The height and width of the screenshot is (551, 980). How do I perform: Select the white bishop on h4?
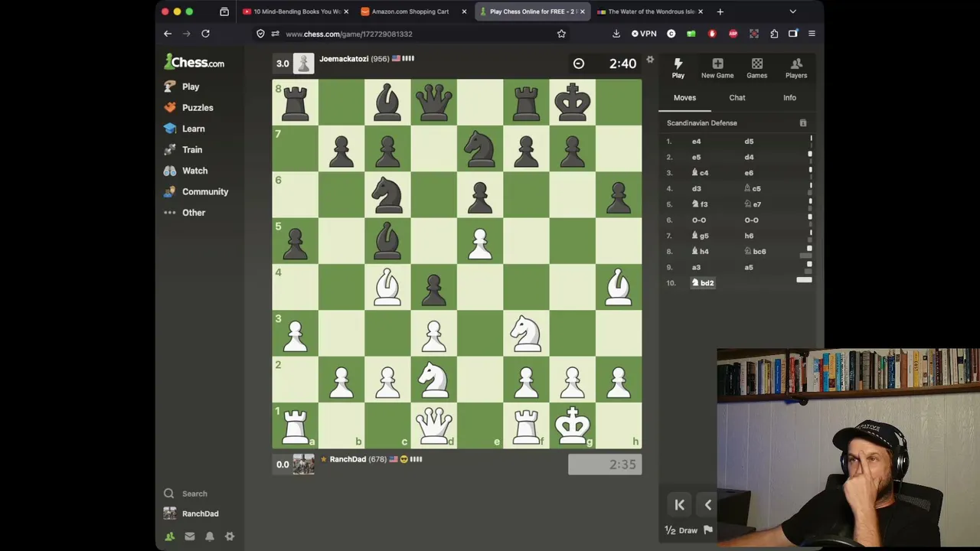(619, 286)
